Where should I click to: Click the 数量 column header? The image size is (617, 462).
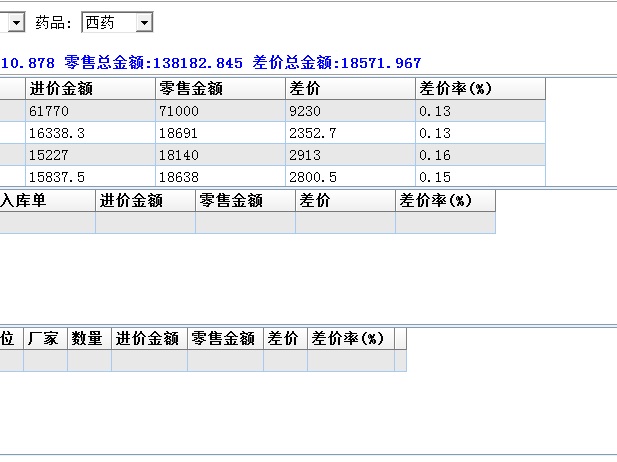[90, 338]
